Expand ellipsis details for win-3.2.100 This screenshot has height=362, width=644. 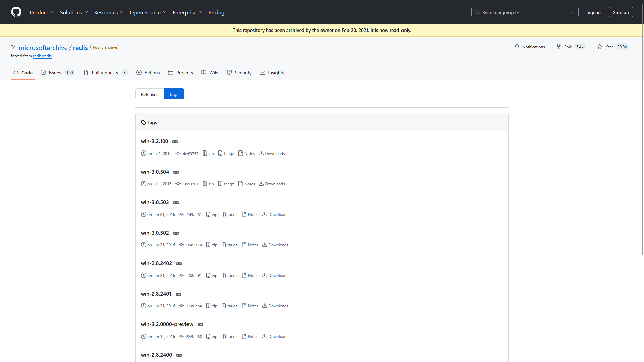(x=175, y=142)
